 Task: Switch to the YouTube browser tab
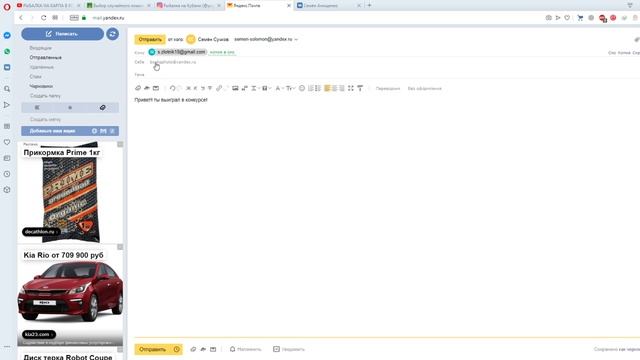point(48,5)
